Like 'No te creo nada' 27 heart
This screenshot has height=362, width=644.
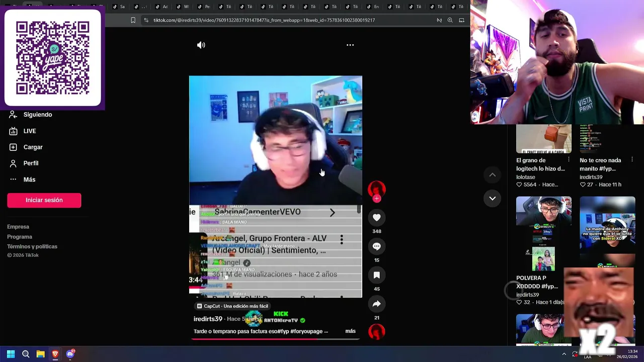pyautogui.click(x=583, y=185)
